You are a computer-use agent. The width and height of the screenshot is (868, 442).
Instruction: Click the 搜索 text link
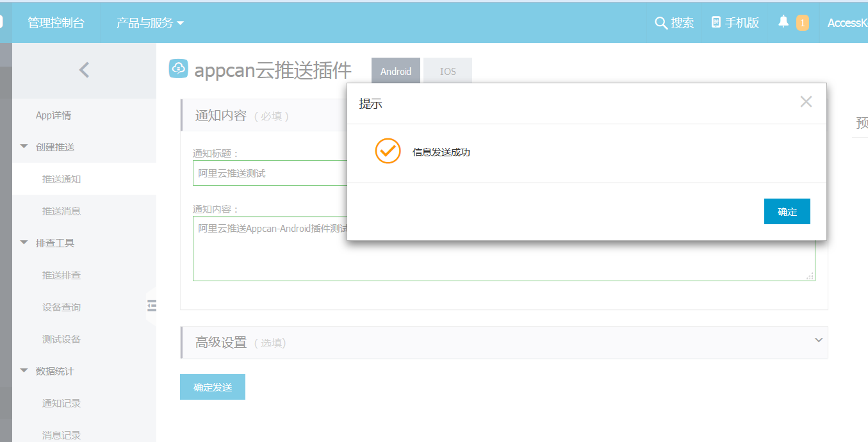point(683,23)
